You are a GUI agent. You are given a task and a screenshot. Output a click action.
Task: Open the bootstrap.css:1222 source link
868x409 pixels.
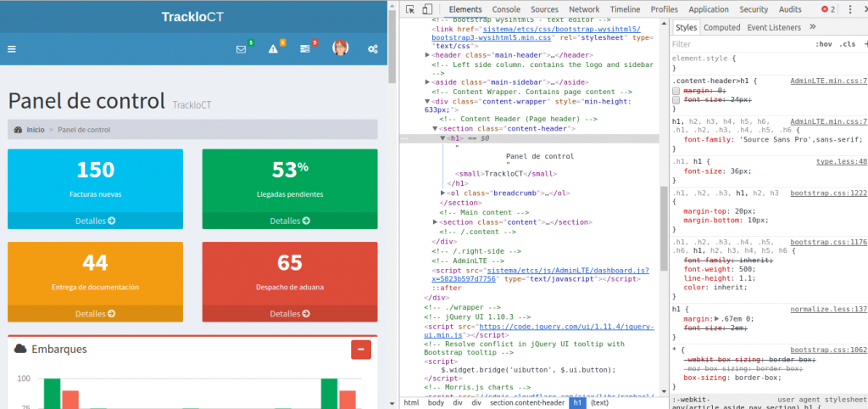pos(828,193)
